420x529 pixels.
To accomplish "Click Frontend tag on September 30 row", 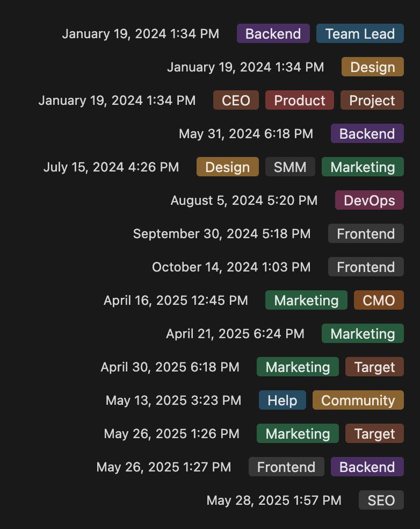I will [x=366, y=233].
